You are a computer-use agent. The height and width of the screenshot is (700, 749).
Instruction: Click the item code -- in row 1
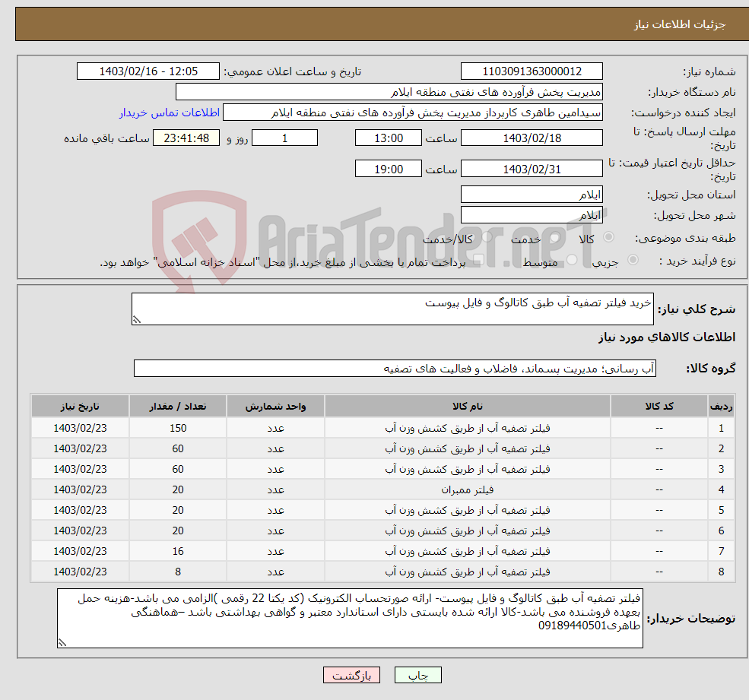[659, 428]
